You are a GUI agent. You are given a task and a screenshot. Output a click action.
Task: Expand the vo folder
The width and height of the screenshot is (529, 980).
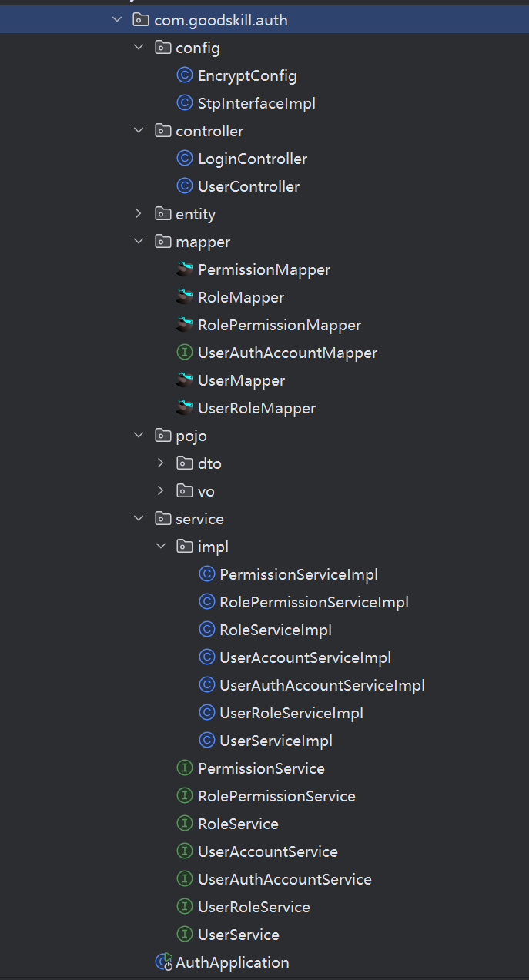coord(160,491)
